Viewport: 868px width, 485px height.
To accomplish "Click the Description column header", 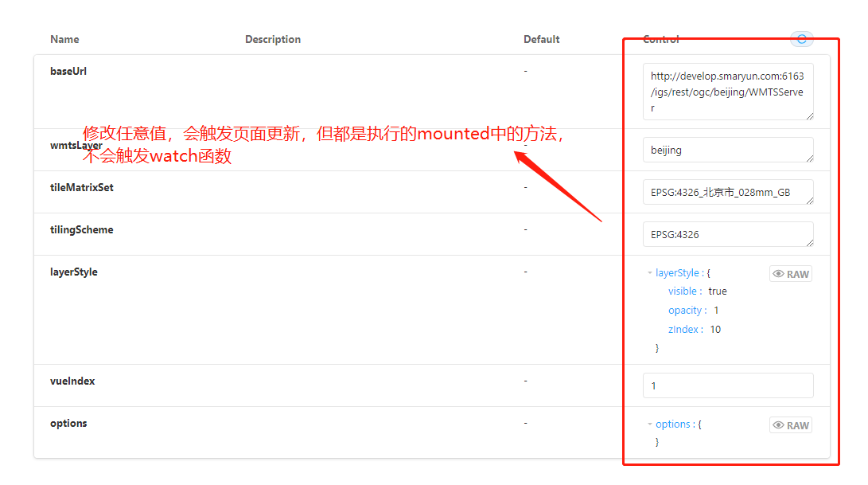I will click(273, 39).
